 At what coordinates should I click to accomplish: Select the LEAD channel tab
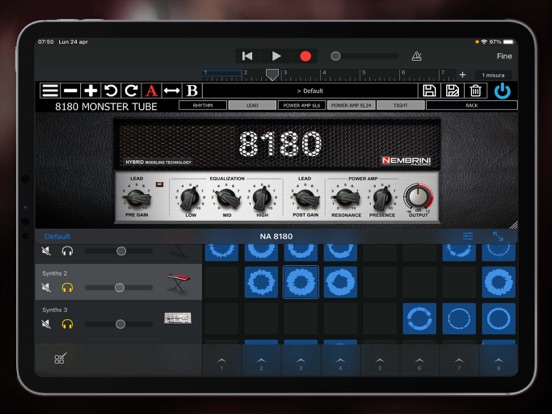click(252, 105)
